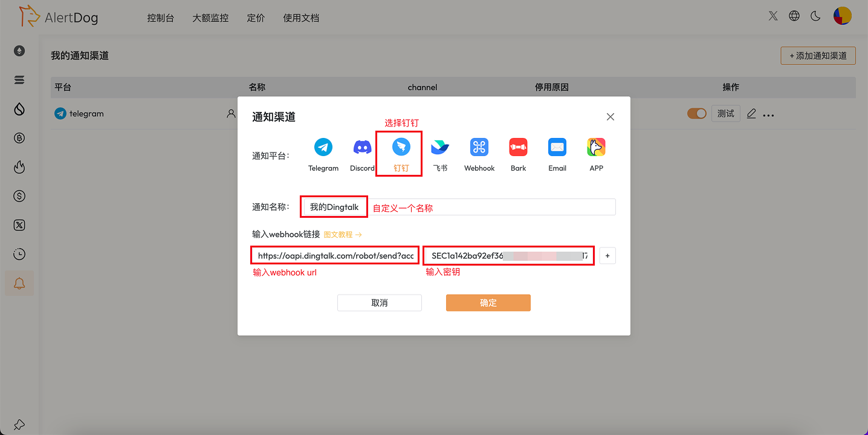Select the Email platform icon
The image size is (868, 435).
(557, 147)
